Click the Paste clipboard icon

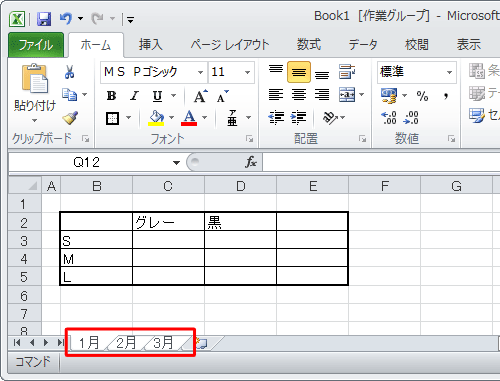tap(35, 79)
